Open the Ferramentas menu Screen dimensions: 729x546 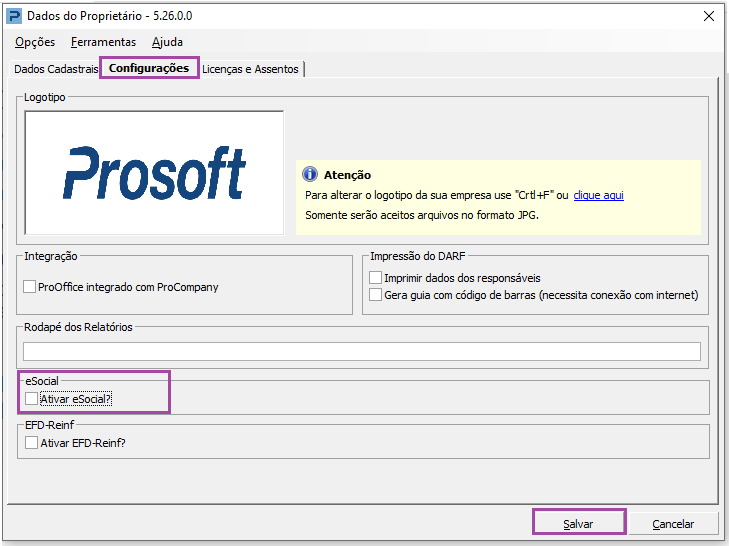point(103,42)
